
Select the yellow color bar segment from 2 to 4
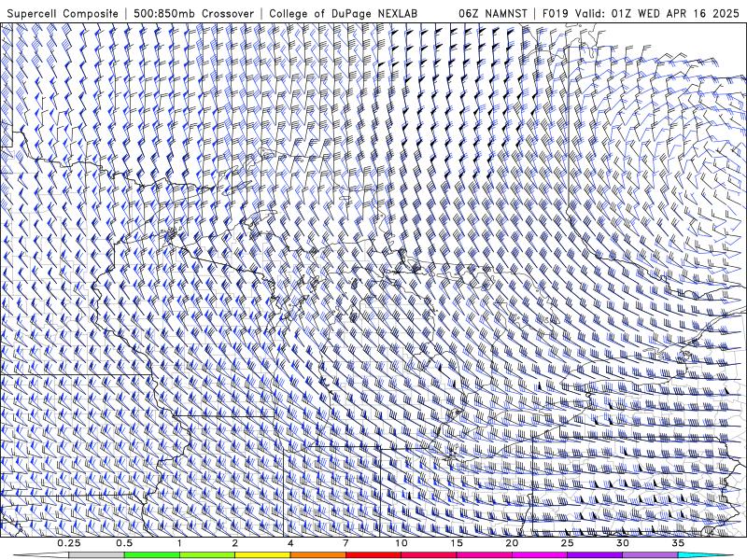coord(262,555)
